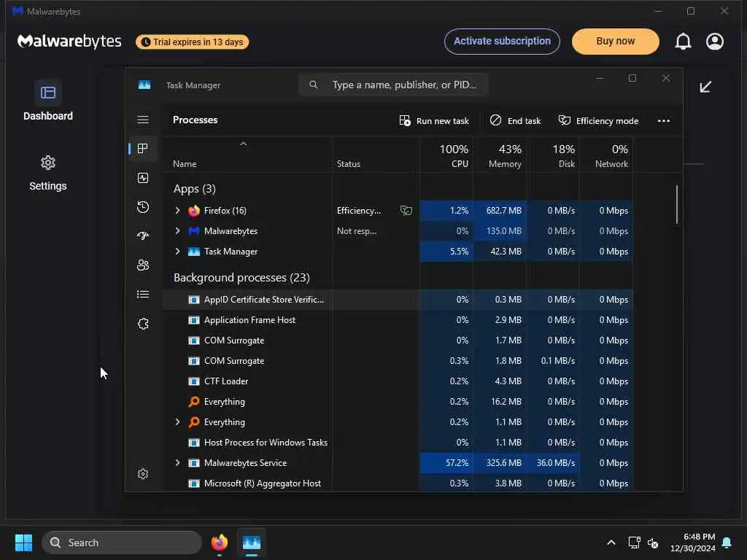
Task: Select the CTF Loader process
Action: (x=398, y=381)
